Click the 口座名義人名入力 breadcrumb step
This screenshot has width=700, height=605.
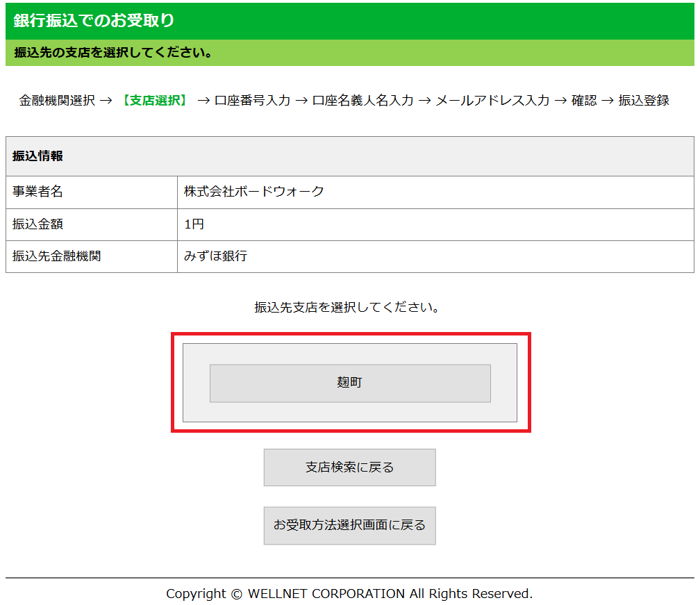(x=363, y=101)
